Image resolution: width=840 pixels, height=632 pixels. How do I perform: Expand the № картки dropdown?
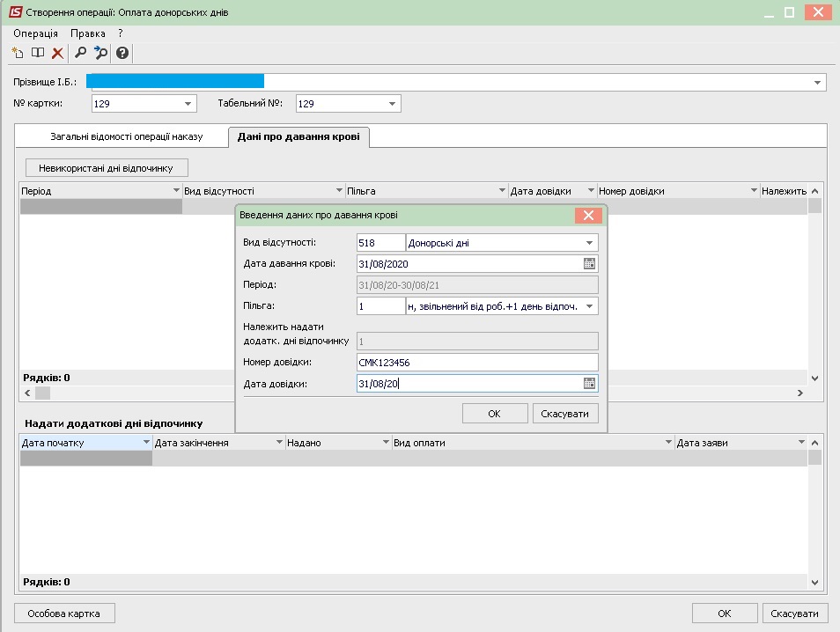pos(188,104)
